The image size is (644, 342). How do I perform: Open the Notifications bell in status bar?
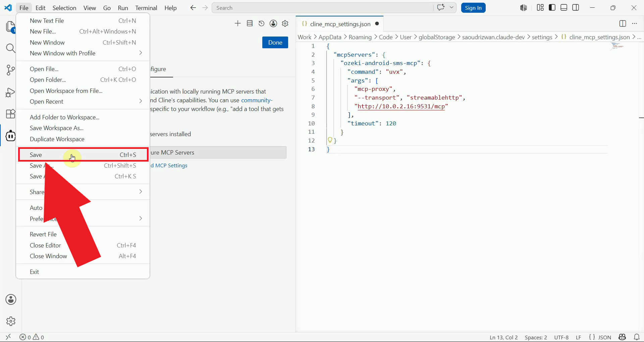point(637,337)
